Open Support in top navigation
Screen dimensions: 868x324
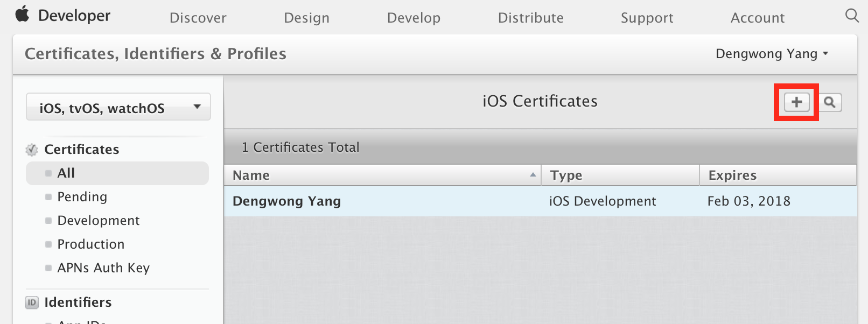647,18
